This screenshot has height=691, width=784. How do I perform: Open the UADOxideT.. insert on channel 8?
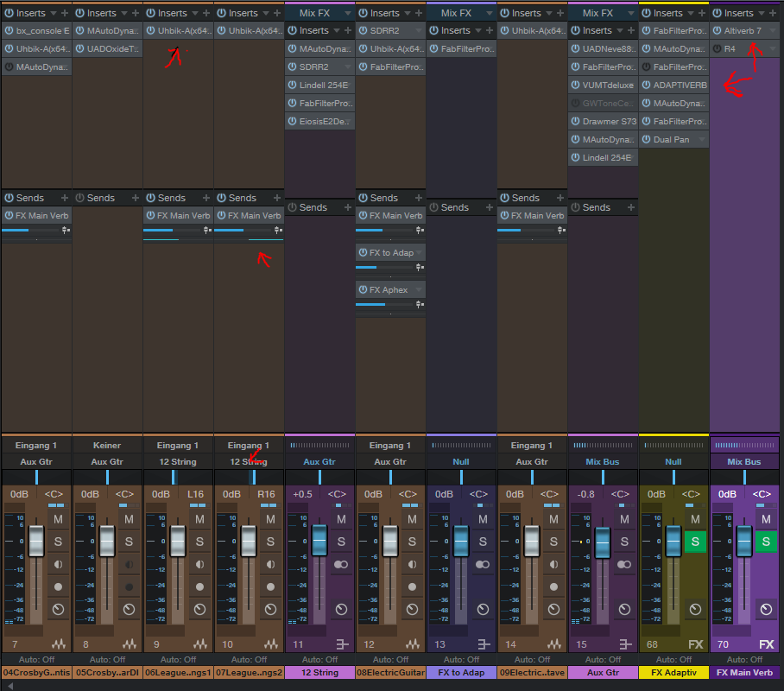pos(112,48)
